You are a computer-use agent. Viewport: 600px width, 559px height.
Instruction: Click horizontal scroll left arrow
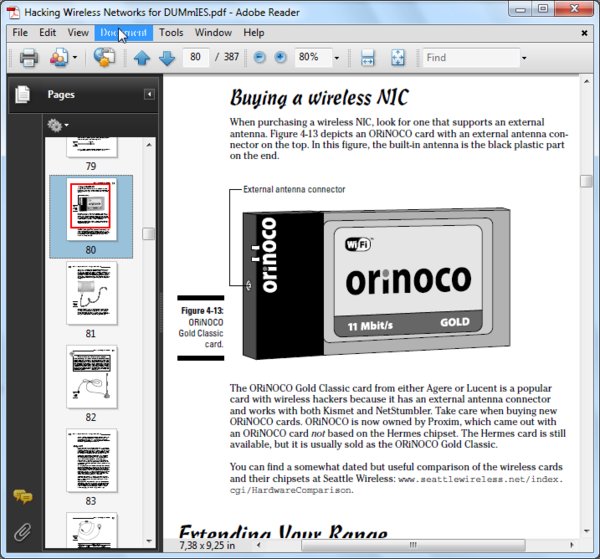[259, 544]
